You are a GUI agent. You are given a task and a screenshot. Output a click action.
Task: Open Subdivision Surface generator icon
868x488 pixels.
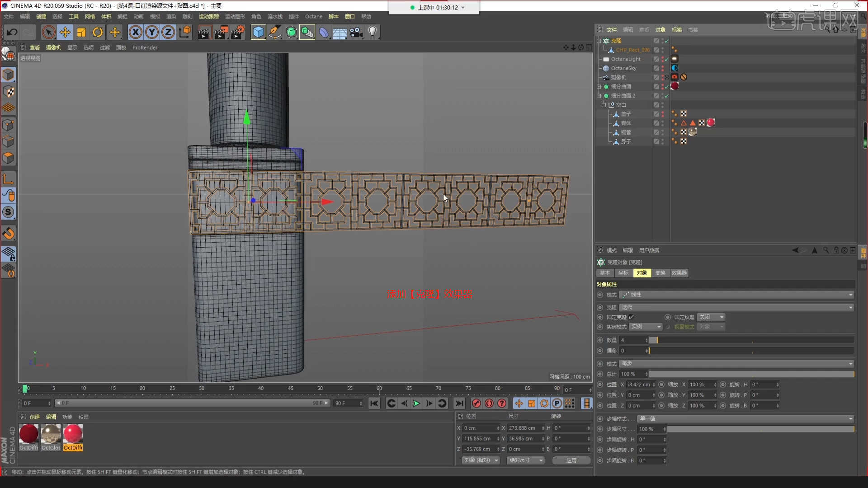tap(291, 32)
